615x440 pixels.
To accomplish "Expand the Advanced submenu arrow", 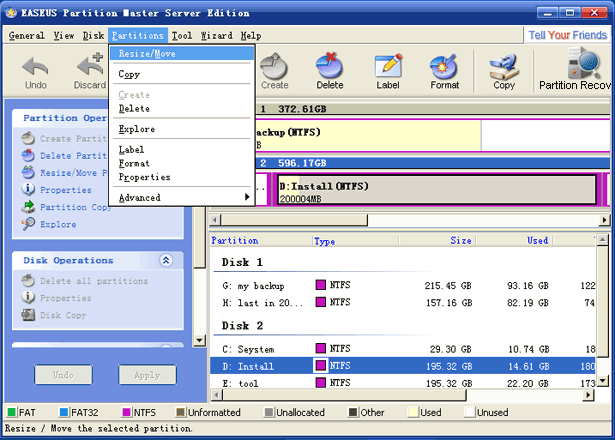I will pyautogui.click(x=247, y=197).
